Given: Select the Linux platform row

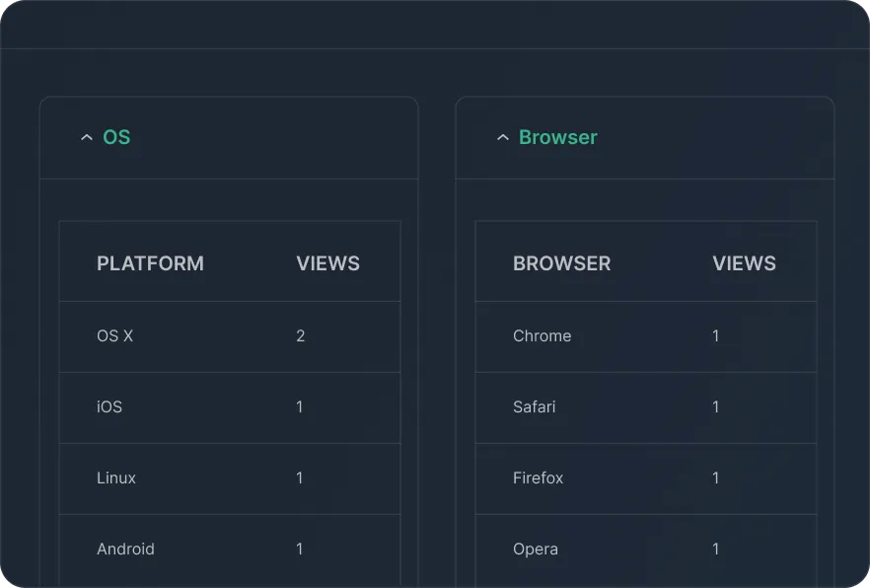Looking at the screenshot, I should (230, 478).
